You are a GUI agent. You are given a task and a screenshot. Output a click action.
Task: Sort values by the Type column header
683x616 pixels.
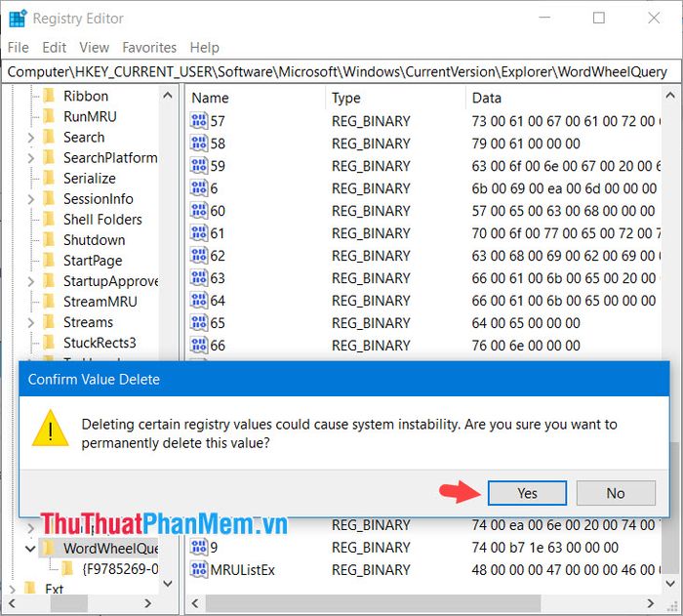coord(395,98)
